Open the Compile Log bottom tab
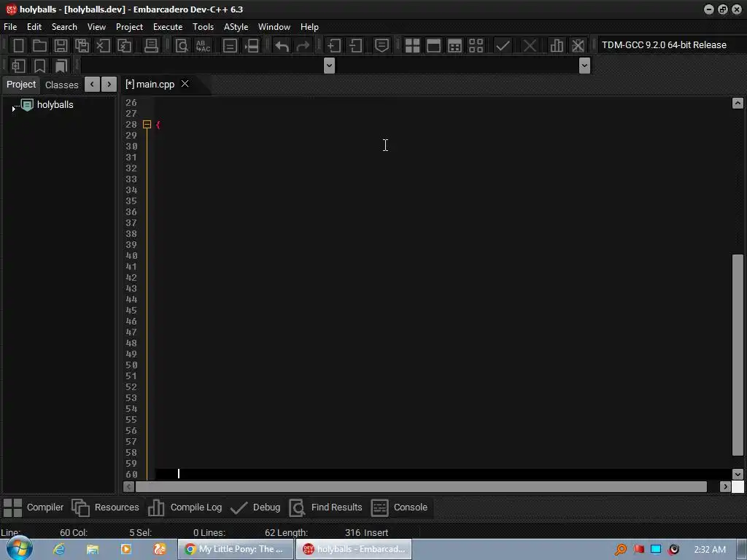 coord(185,507)
